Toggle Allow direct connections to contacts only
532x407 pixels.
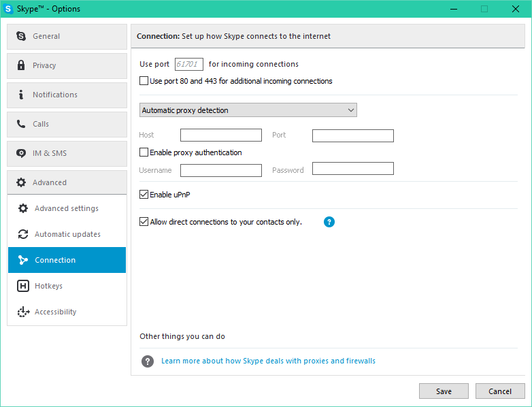144,222
